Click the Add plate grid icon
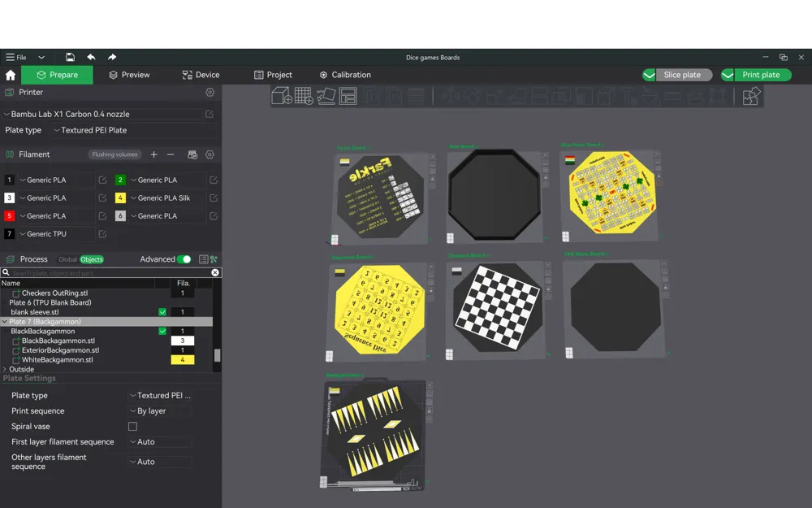This screenshot has width=812, height=508. [x=304, y=97]
